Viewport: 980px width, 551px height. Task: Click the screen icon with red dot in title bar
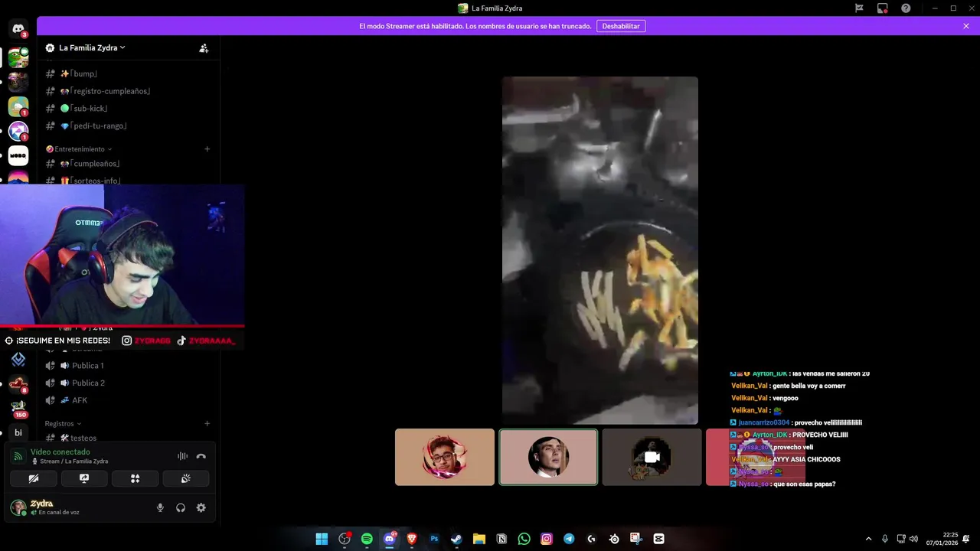[x=883, y=8]
